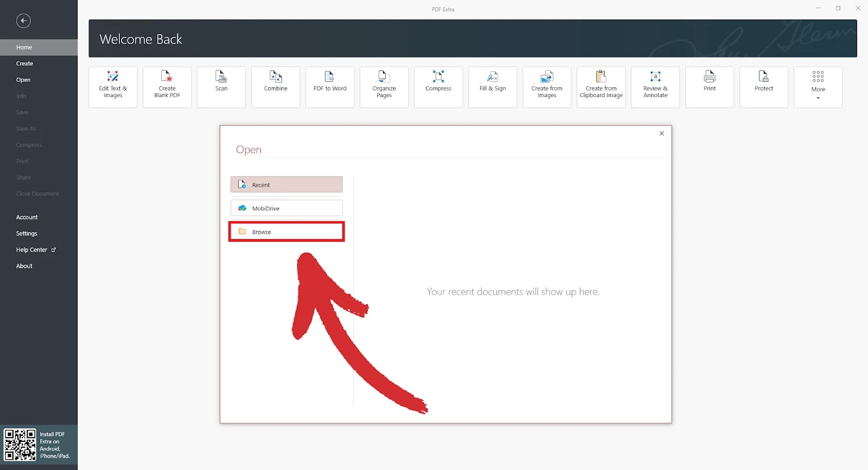Click the Welcome Back banner

pyautogui.click(x=473, y=38)
